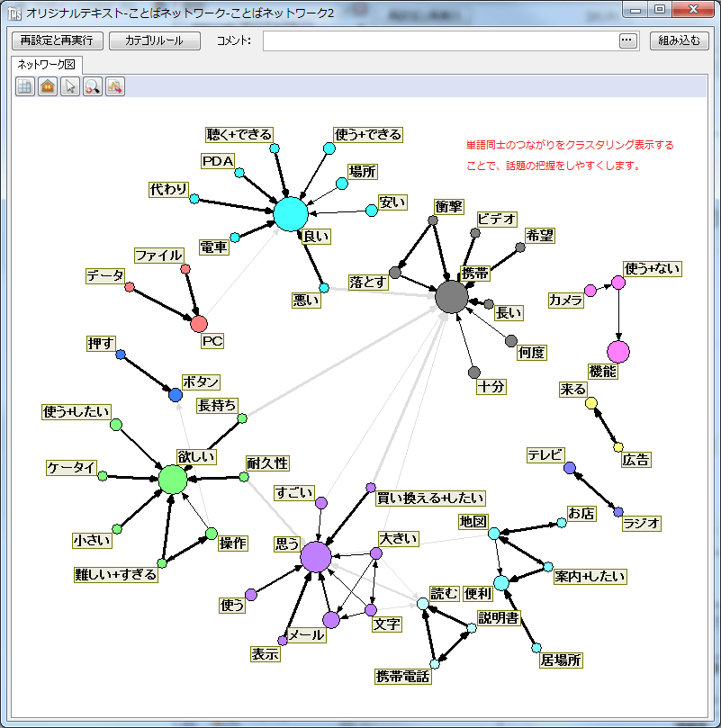Click the network graph adjustment icon

pos(114,86)
